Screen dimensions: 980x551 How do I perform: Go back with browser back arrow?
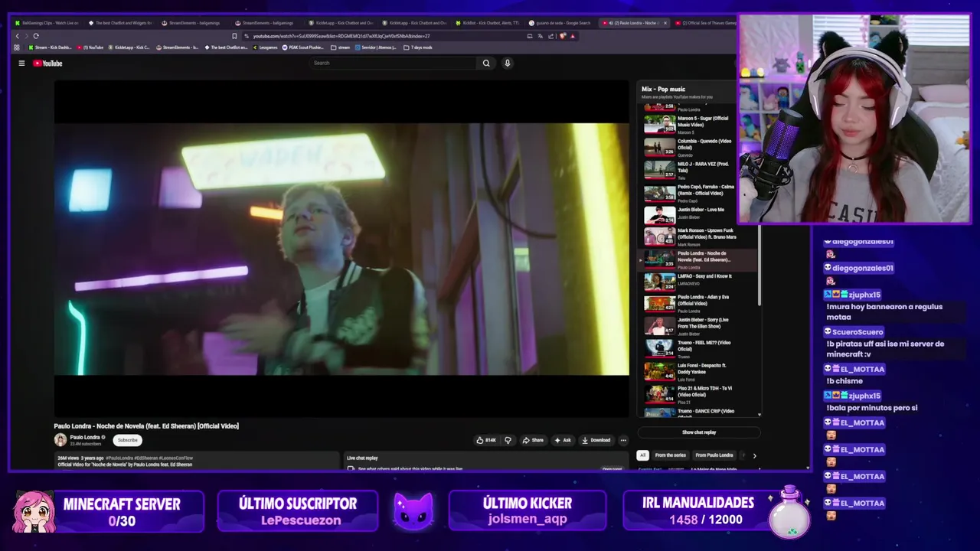coord(18,36)
